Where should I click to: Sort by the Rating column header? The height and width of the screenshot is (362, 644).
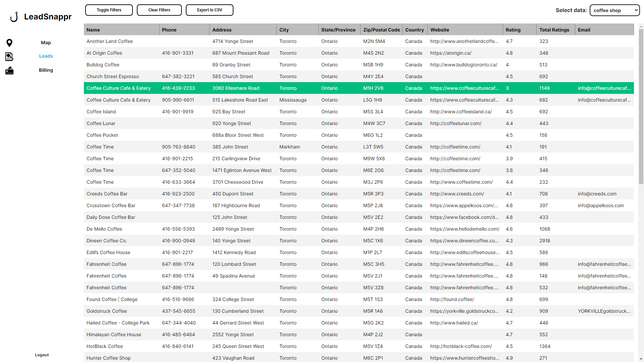pyautogui.click(x=520, y=30)
